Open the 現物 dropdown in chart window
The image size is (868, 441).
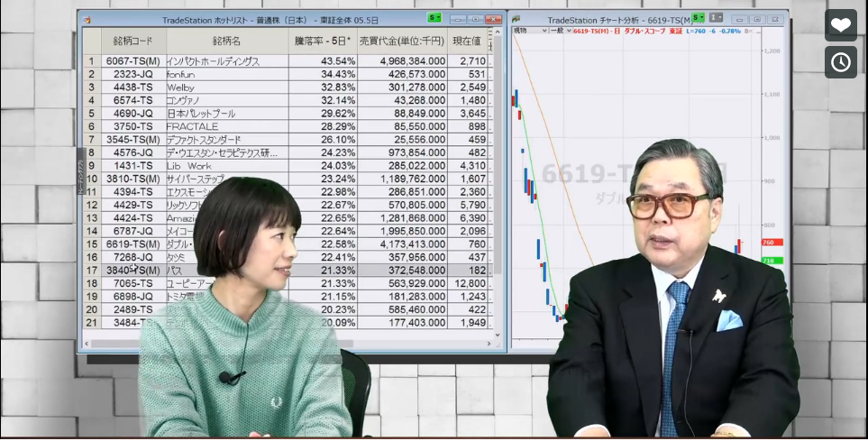[x=530, y=31]
